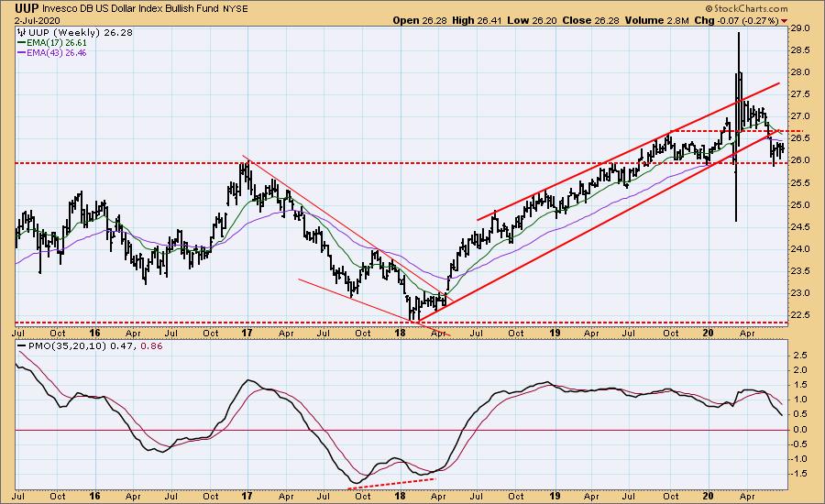This screenshot has width=825, height=504.
Task: Click year '17' on price panel time axis
Action: (x=247, y=333)
